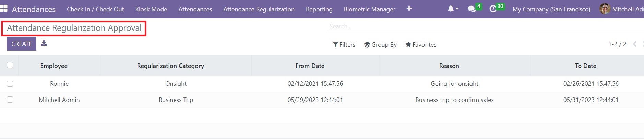Open the apps grid home icon

coord(4,9)
